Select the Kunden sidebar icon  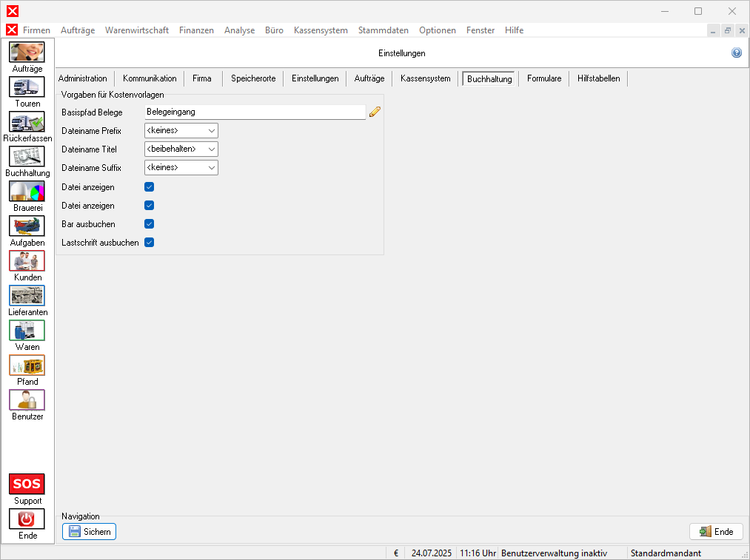[x=27, y=261]
